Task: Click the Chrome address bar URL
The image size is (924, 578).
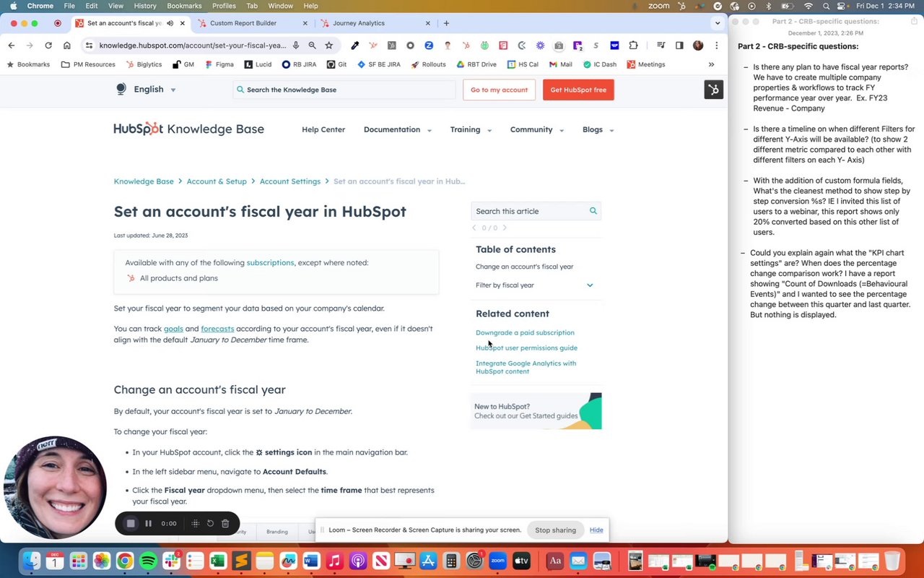Action: (x=193, y=45)
